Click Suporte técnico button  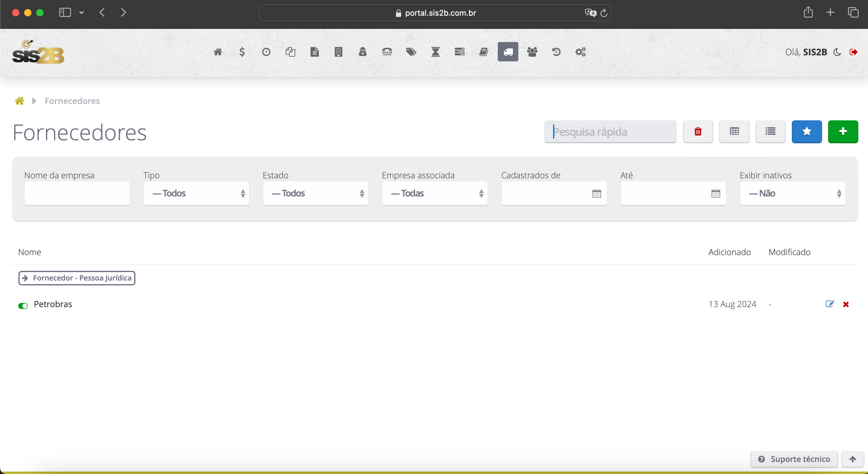[794, 459]
